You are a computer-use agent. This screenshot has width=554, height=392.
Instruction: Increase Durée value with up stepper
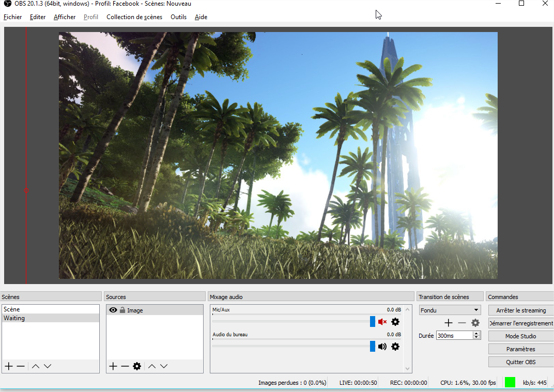pyautogui.click(x=476, y=333)
